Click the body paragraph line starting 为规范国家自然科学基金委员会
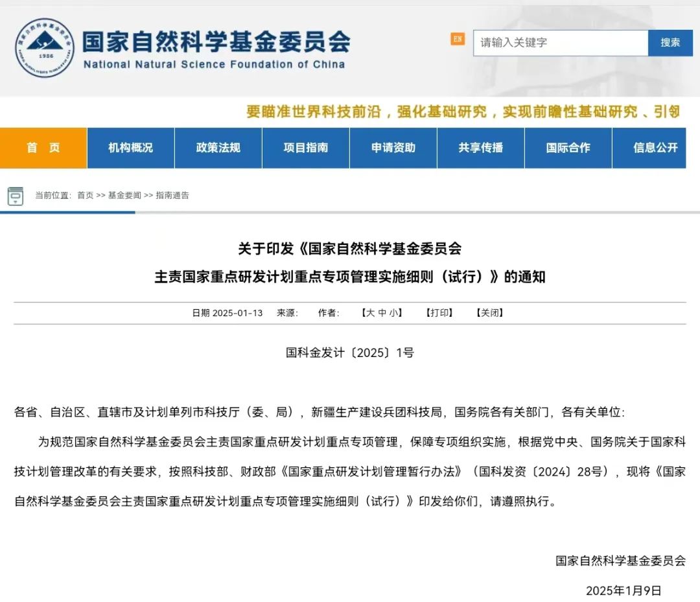This screenshot has width=700, height=602. 362,442
